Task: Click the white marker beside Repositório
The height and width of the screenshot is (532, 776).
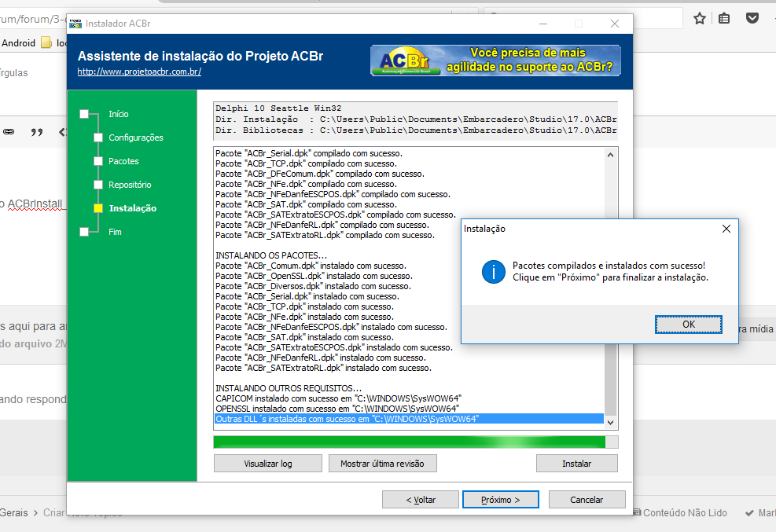Action: (x=98, y=185)
